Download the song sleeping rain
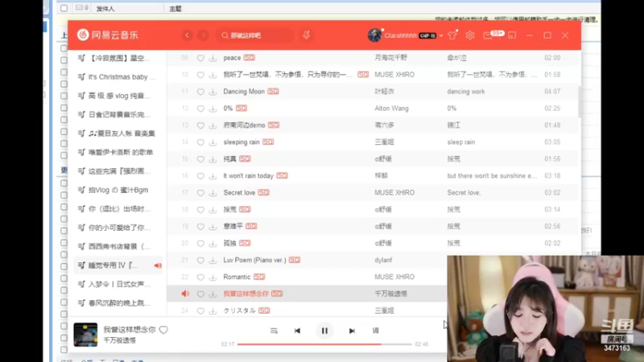Image resolution: width=644 pixels, height=362 pixels. pos(213,142)
